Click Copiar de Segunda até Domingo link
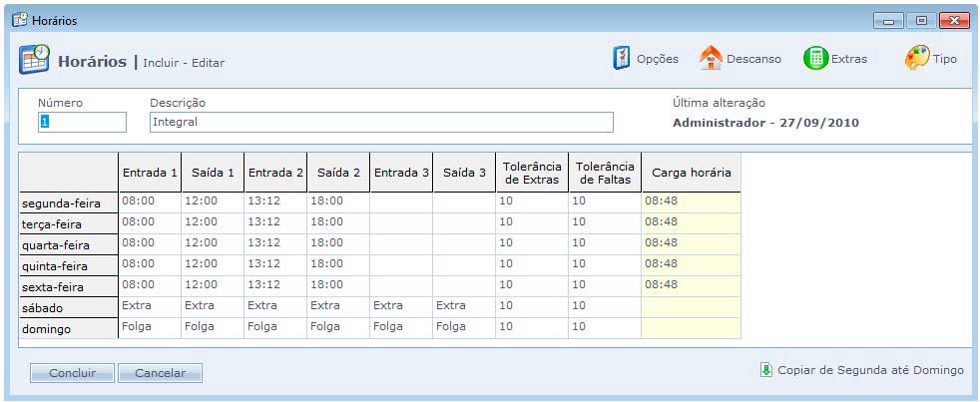Screen dimensions: 980x402 click(x=870, y=370)
